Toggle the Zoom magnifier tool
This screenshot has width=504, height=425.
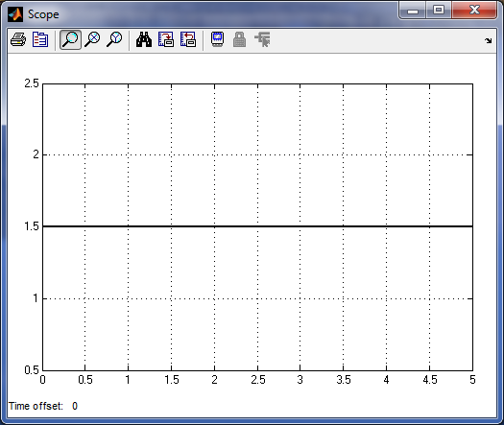coord(70,40)
